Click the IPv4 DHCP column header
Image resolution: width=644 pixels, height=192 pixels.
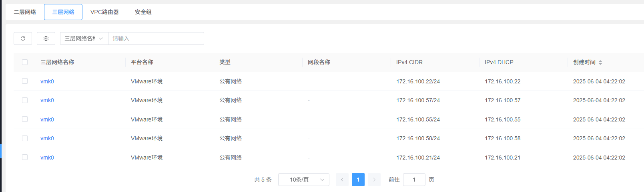tap(499, 62)
